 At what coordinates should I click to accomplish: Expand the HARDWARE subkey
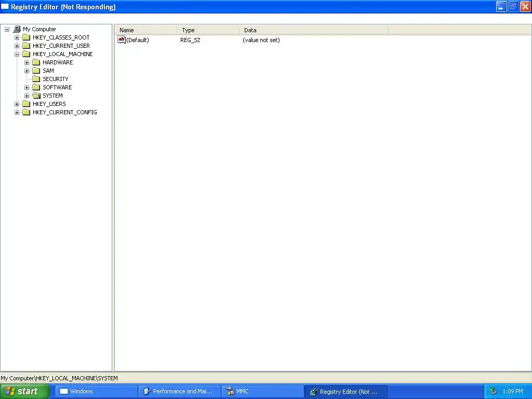(x=27, y=62)
